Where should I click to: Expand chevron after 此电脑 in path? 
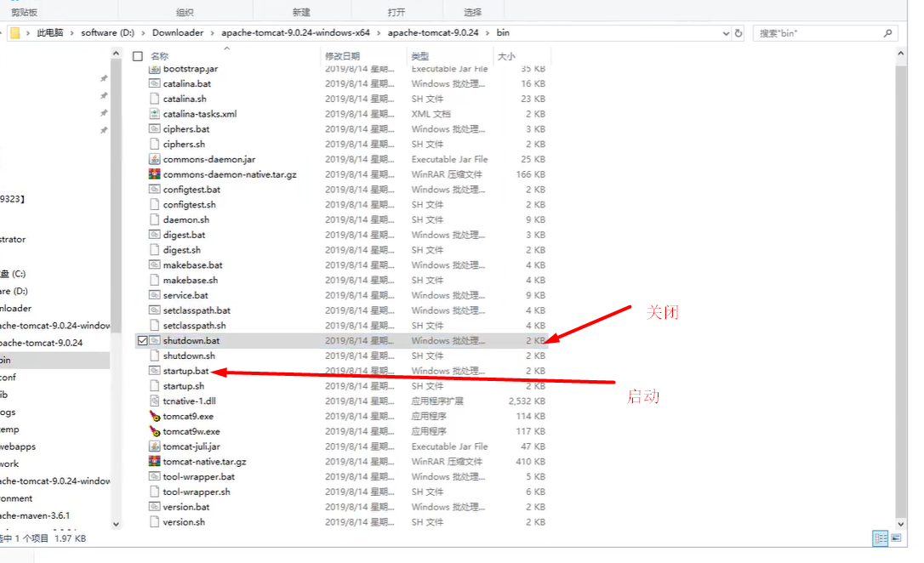click(71, 33)
